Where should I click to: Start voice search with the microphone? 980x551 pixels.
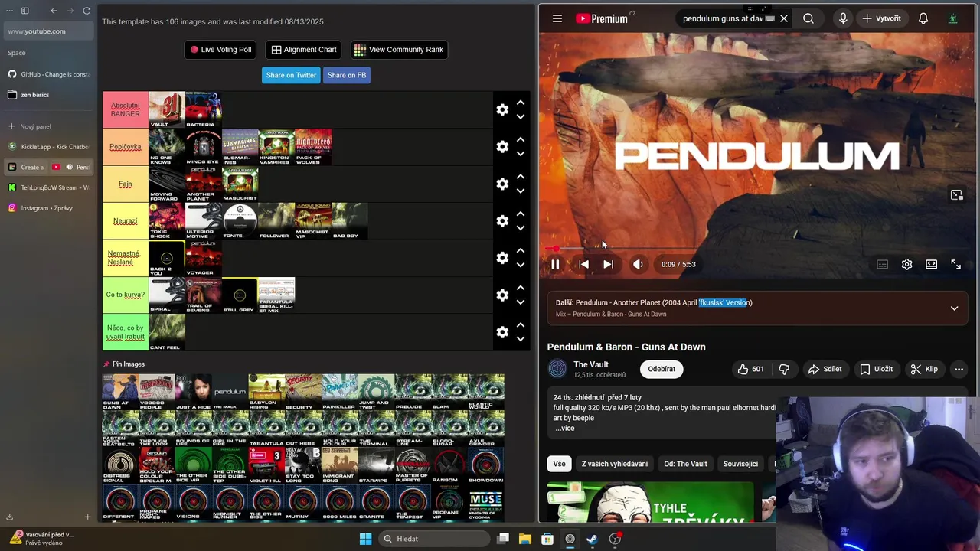843,18
